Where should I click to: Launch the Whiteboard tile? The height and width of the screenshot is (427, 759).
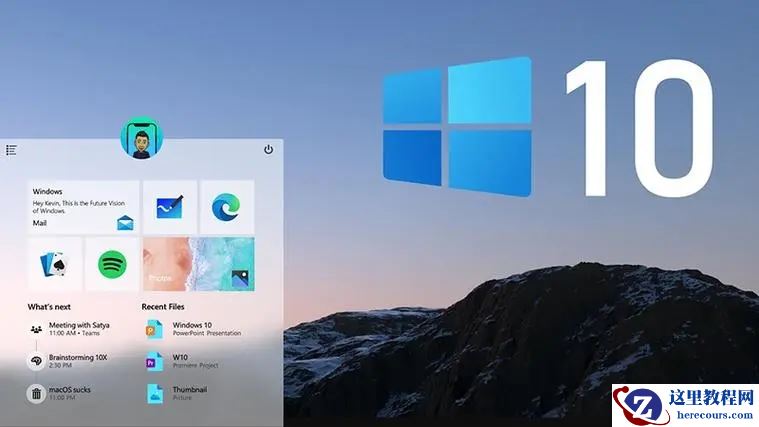pos(170,207)
